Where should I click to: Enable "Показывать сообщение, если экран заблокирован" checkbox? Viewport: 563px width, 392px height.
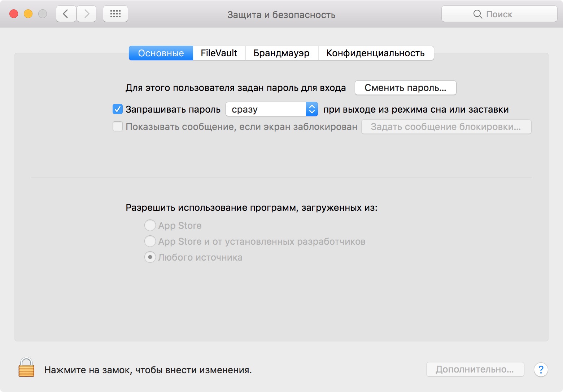click(x=118, y=127)
